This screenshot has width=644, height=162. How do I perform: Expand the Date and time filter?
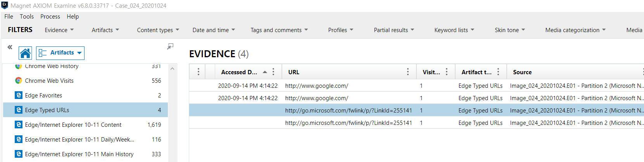[214, 30]
